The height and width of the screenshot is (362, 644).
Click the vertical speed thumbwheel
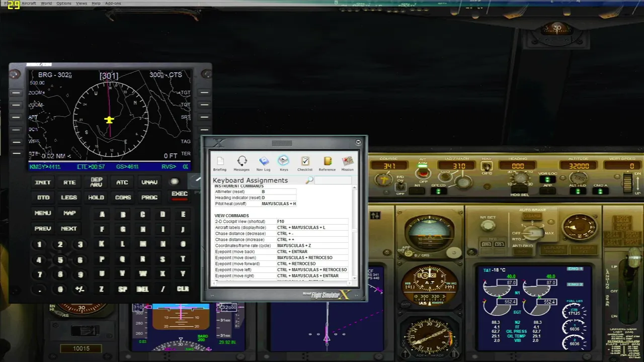[x=627, y=183]
